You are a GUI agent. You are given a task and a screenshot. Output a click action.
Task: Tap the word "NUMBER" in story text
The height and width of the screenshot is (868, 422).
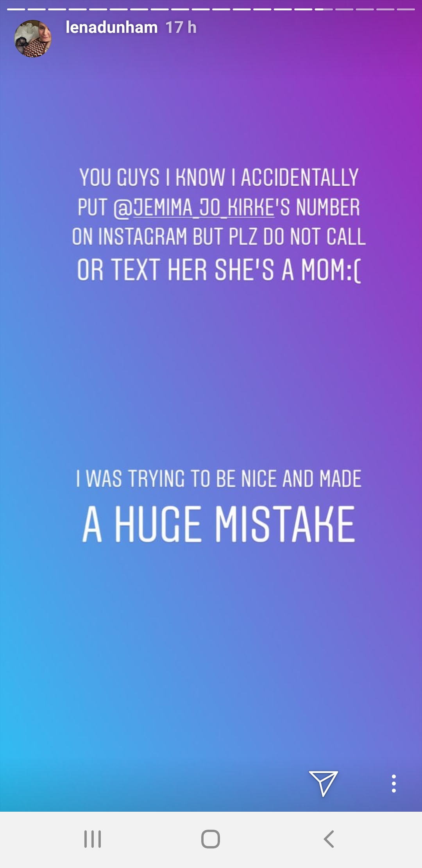click(x=328, y=207)
